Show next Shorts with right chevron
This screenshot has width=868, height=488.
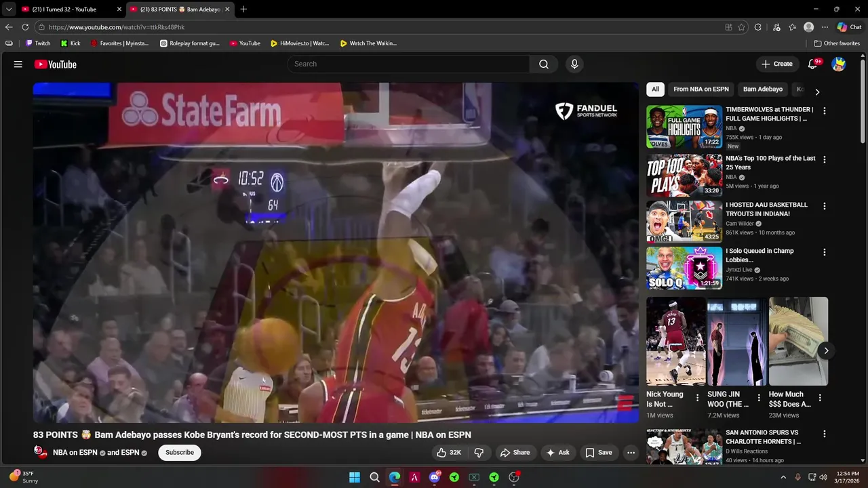pos(826,350)
